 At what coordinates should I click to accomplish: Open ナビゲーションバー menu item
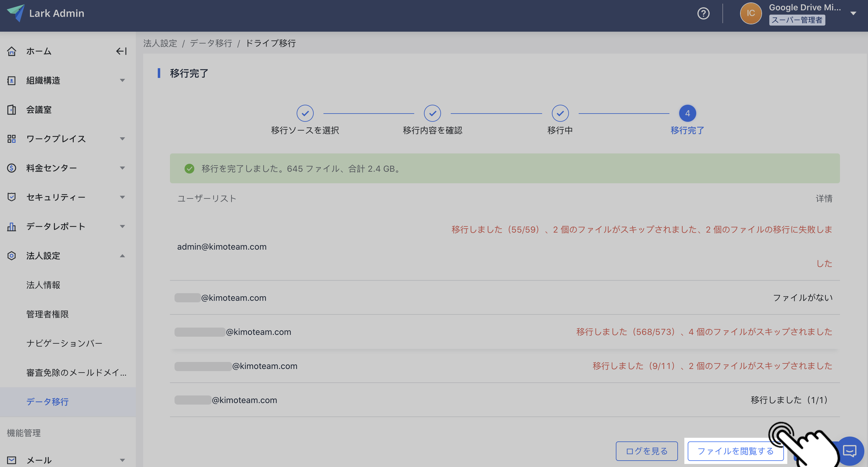click(x=64, y=343)
